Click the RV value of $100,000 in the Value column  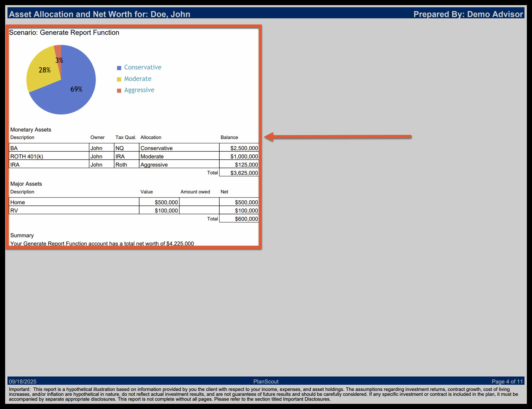coord(166,211)
